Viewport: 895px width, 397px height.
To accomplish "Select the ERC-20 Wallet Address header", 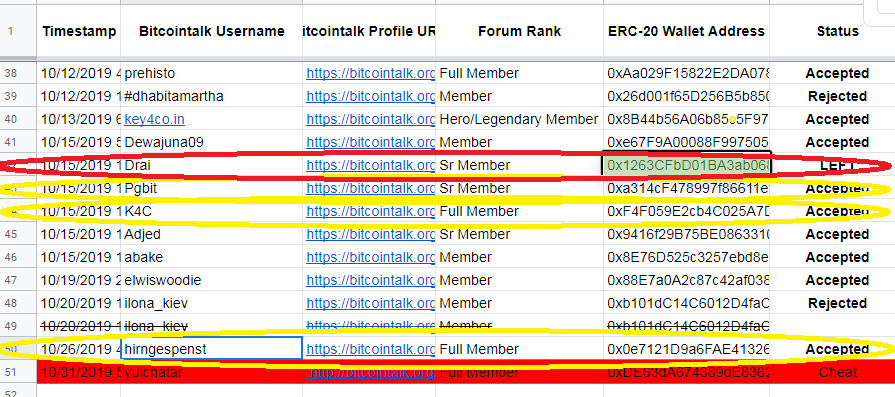I will (687, 31).
